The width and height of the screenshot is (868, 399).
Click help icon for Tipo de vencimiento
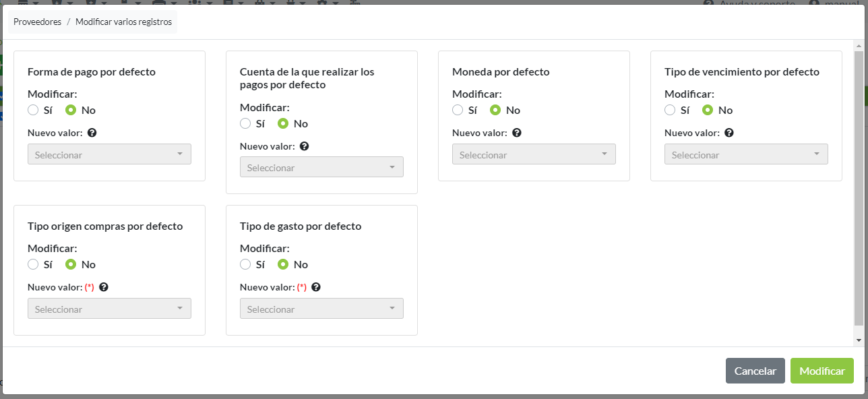tap(728, 133)
